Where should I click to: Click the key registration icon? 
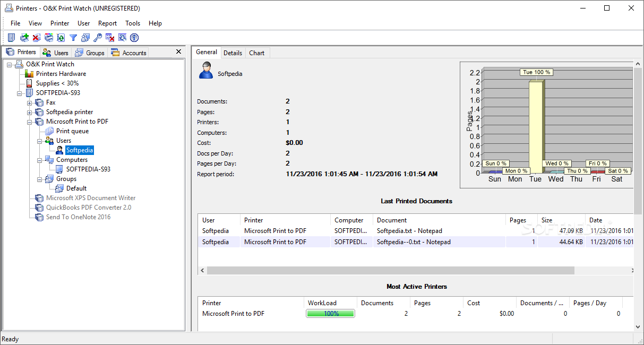pyautogui.click(x=97, y=38)
